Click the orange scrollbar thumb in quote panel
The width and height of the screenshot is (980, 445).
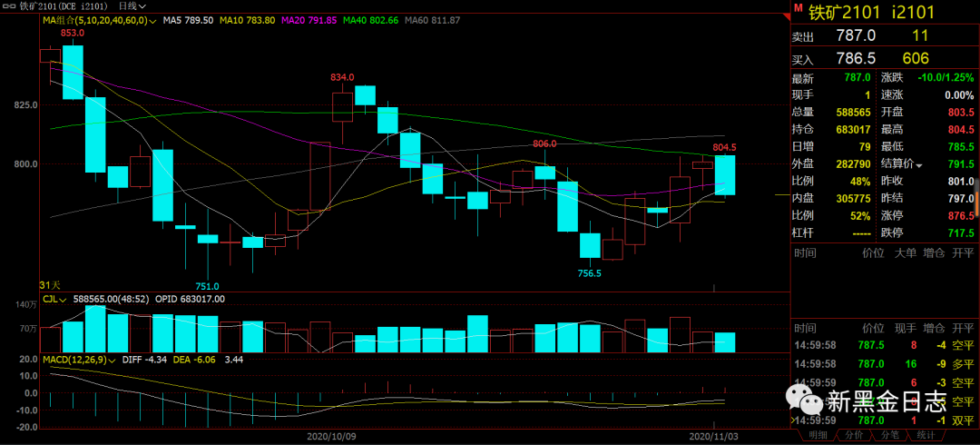[x=977, y=206]
